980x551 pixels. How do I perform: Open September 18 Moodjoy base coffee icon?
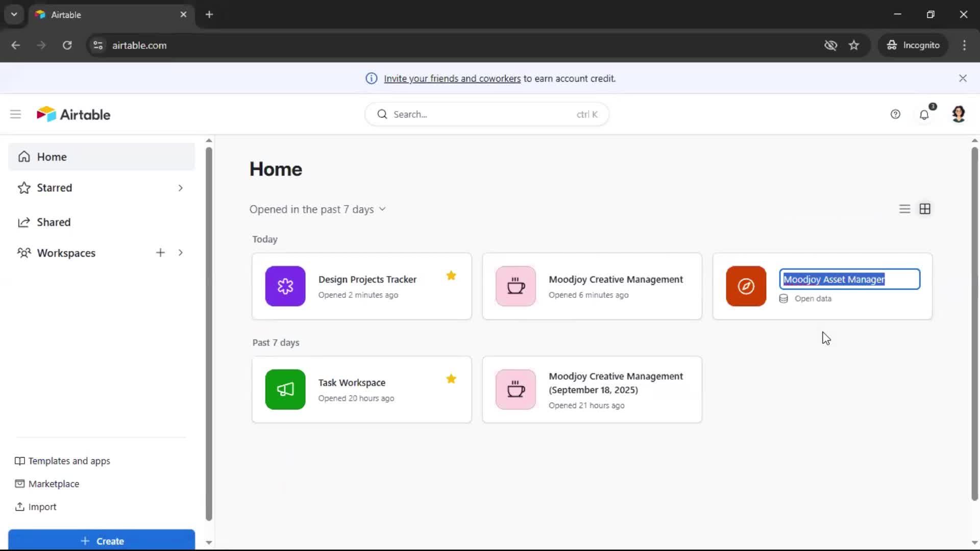click(516, 389)
